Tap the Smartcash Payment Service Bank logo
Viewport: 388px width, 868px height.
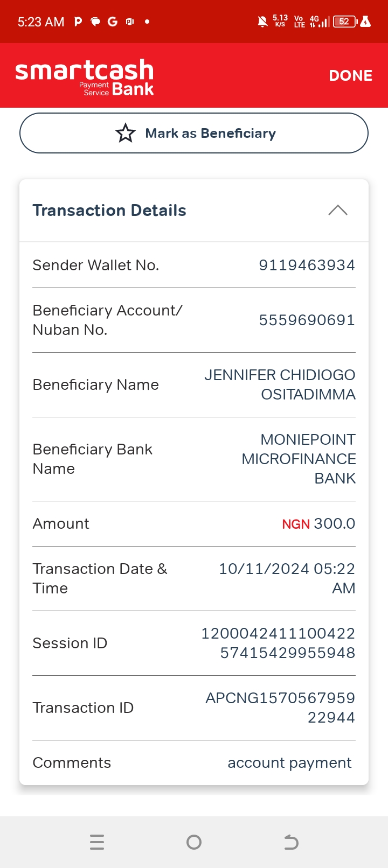tap(85, 77)
